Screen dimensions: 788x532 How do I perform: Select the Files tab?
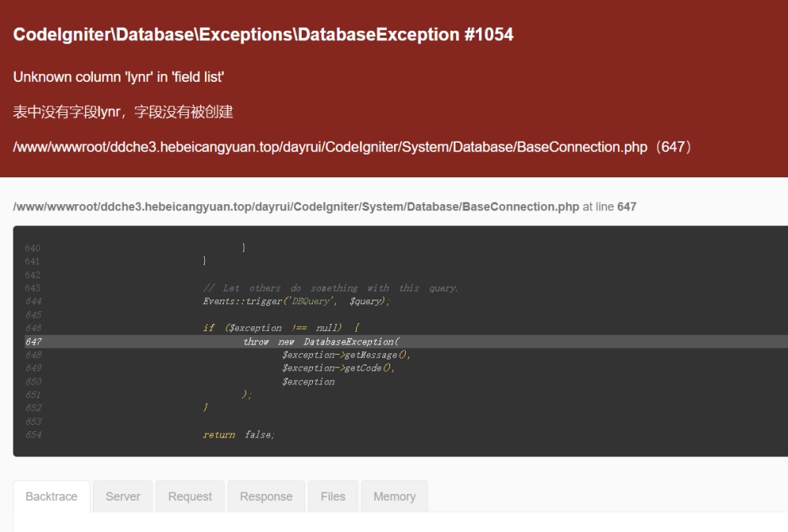[x=333, y=497]
